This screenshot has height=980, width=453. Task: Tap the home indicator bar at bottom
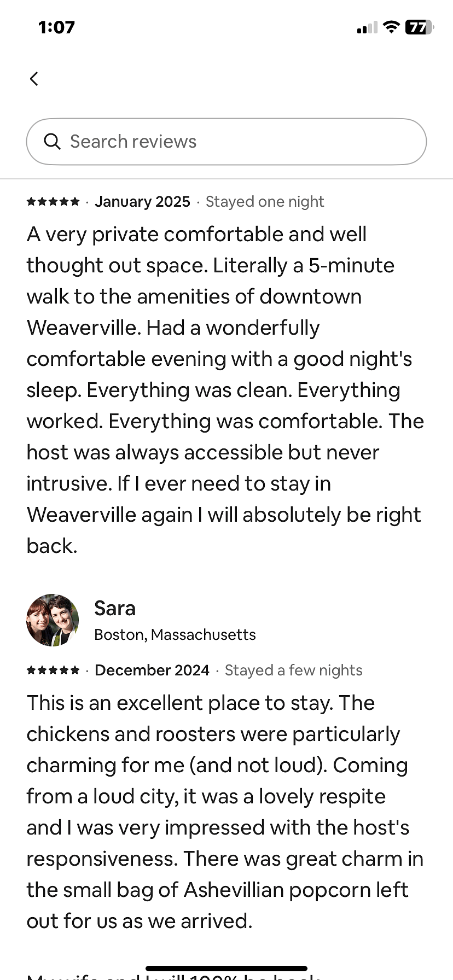226,969
